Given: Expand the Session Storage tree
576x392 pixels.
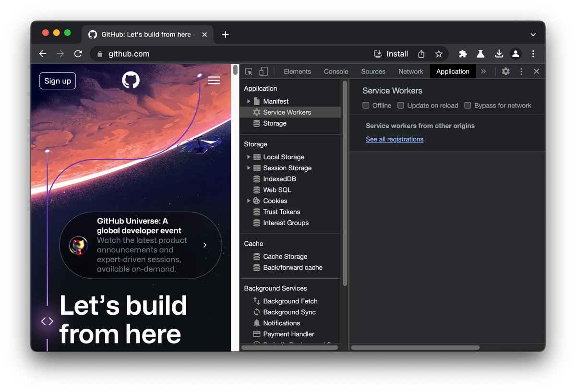Looking at the screenshot, I should point(249,168).
